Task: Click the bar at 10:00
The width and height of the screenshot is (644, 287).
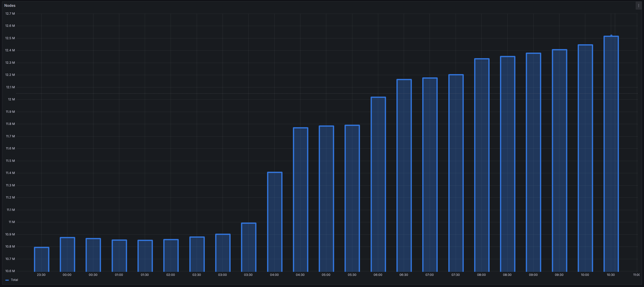Action: click(x=585, y=158)
